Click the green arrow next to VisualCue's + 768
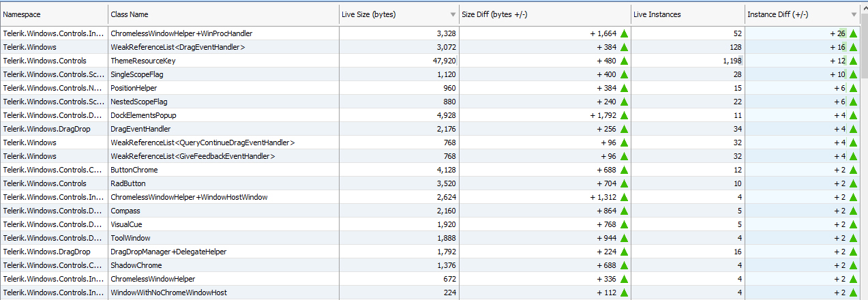 point(624,224)
